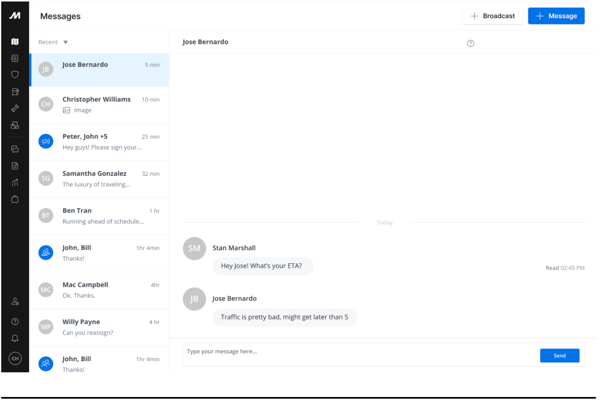
Task: Open the documents page icon in sidebar
Action: click(15, 166)
